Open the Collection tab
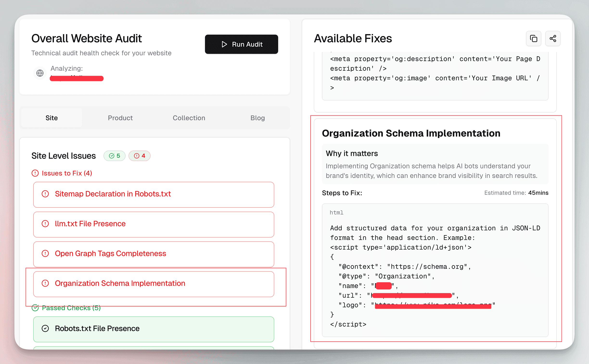The width and height of the screenshot is (589, 364). pyautogui.click(x=189, y=118)
